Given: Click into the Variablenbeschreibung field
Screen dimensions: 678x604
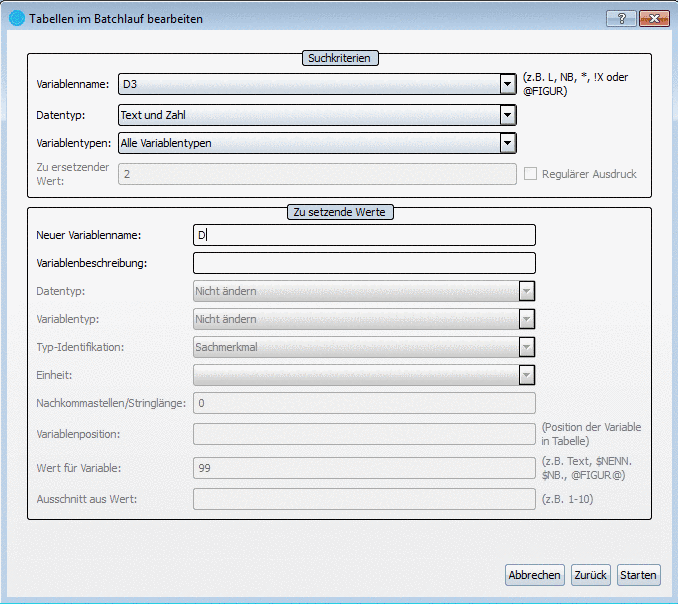Looking at the screenshot, I should [364, 263].
